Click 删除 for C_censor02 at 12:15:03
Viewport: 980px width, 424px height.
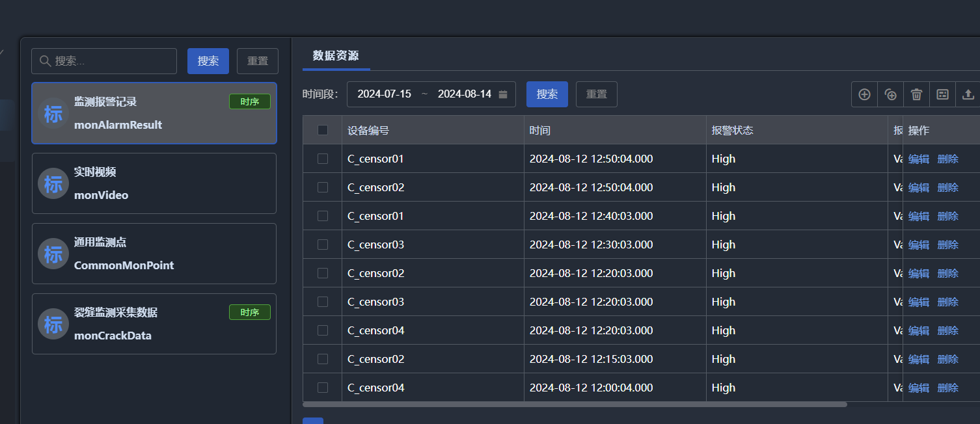(948, 359)
